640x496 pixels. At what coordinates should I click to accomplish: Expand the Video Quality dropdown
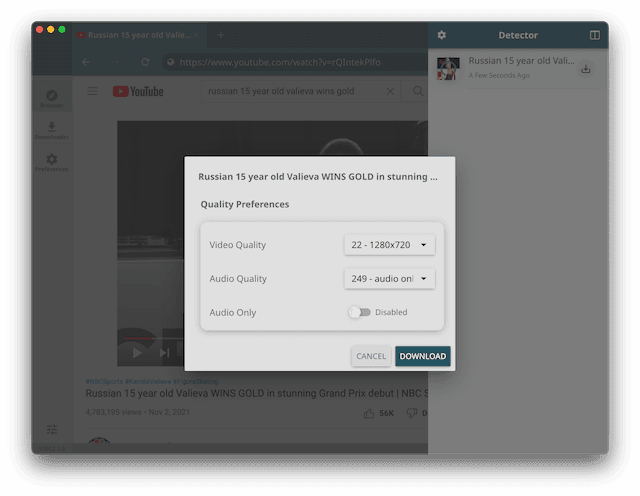[389, 245]
